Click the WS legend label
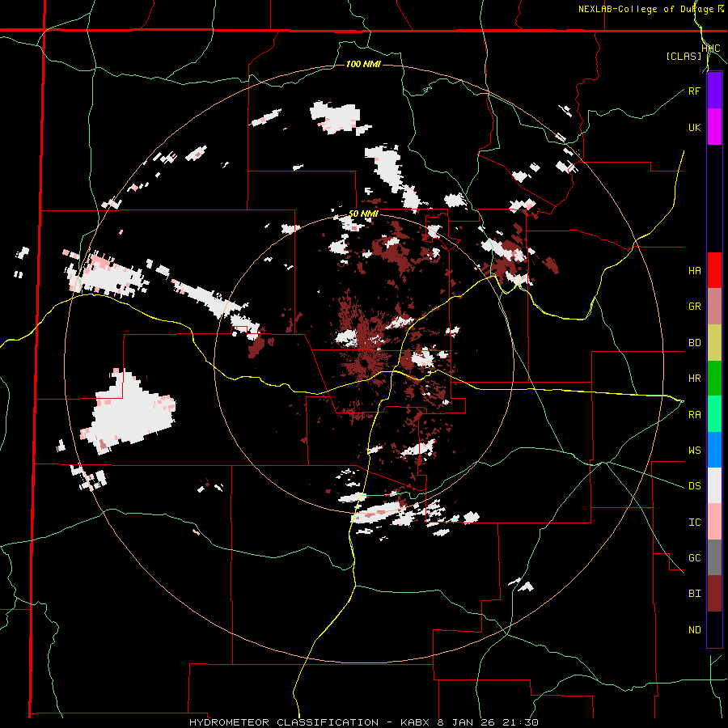Viewport: 728px width, 728px height. [694, 451]
